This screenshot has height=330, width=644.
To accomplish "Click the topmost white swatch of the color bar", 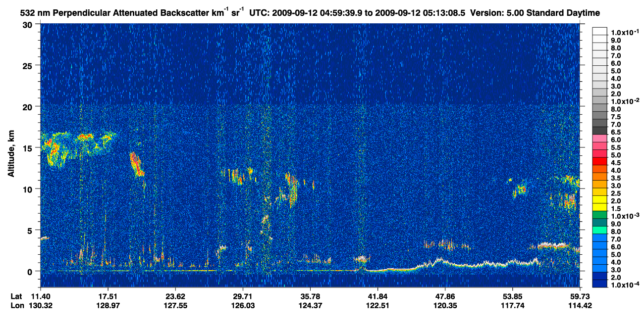I will point(600,31).
